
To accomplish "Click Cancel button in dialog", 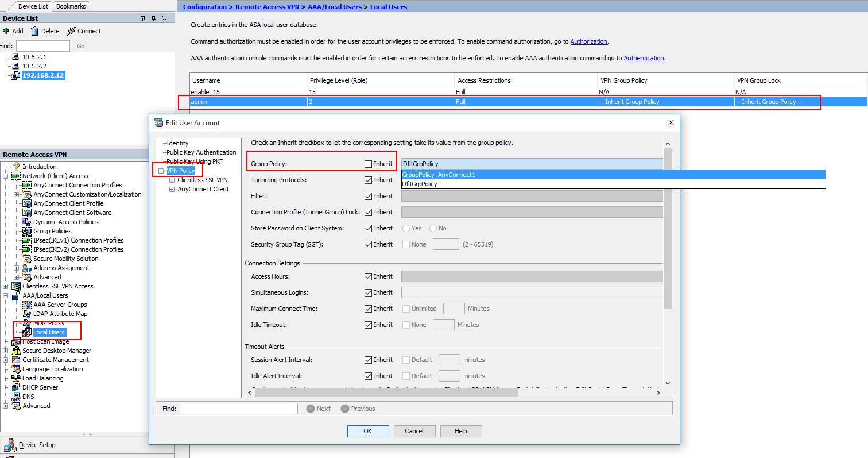I will [x=414, y=431].
